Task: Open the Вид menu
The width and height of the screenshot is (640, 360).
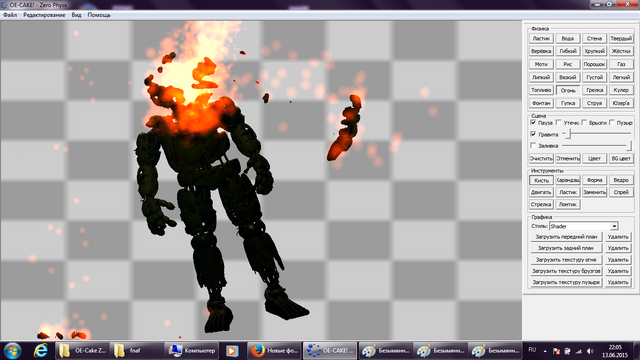Action: pyautogui.click(x=76, y=15)
